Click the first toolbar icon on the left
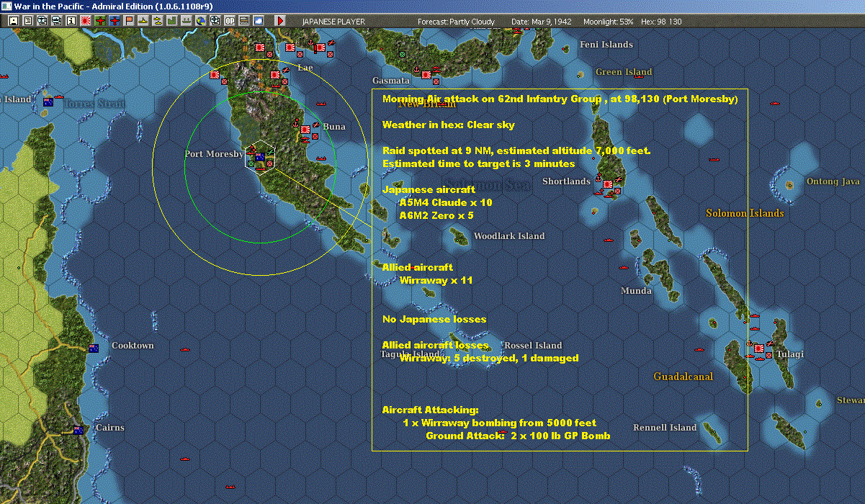 click(14, 21)
